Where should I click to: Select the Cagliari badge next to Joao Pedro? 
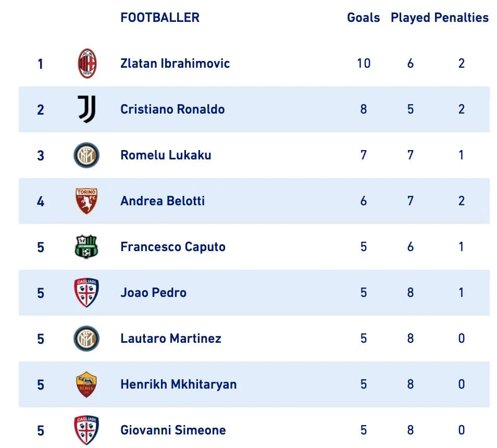point(86,293)
